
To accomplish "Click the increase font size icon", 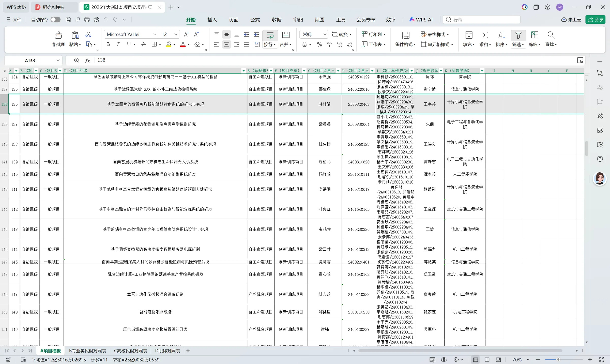I will pos(186,34).
